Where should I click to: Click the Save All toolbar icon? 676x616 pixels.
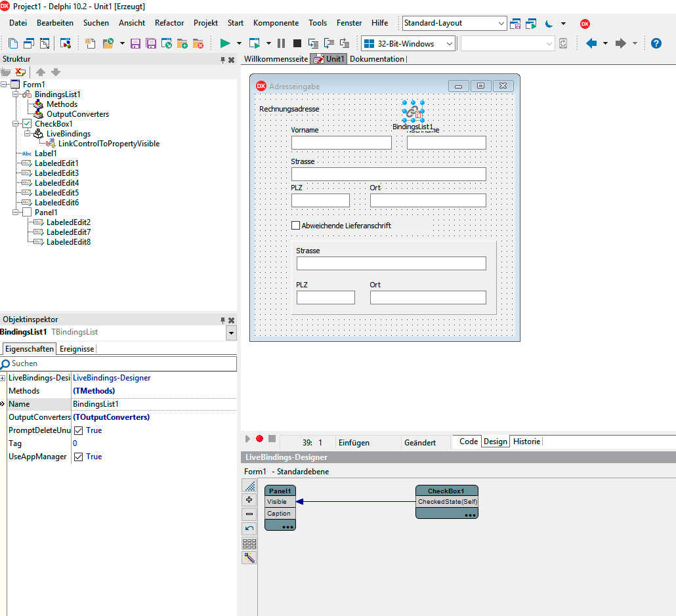(x=151, y=43)
